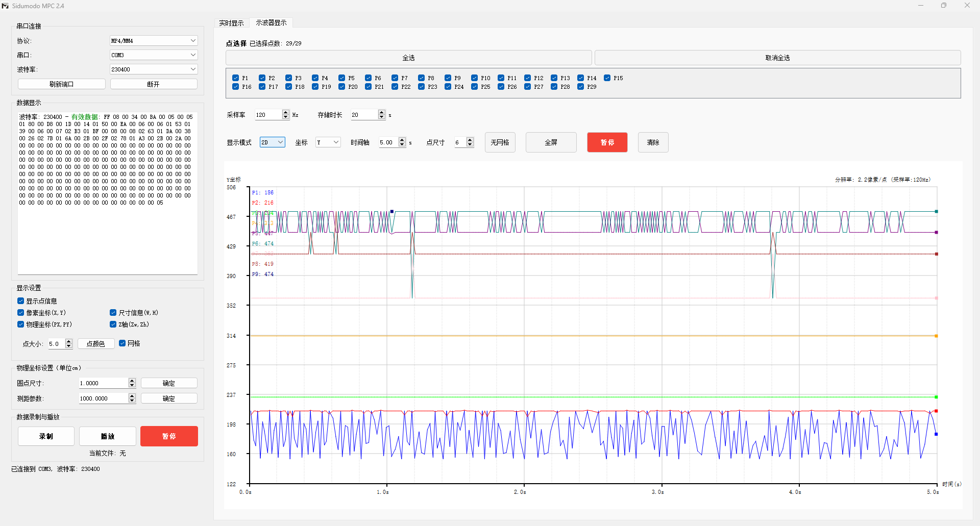The width and height of the screenshot is (980, 526).
Task: Click the 刷新端口 button
Action: point(62,84)
